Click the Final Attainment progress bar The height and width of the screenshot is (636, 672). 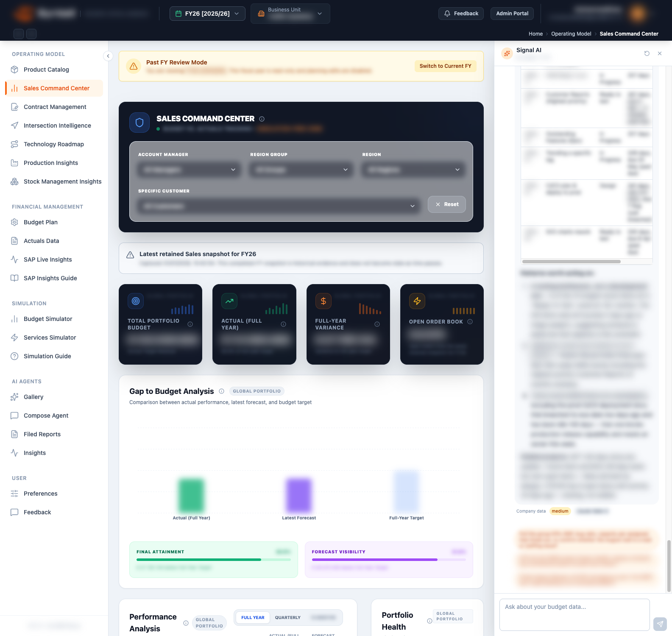214,560
